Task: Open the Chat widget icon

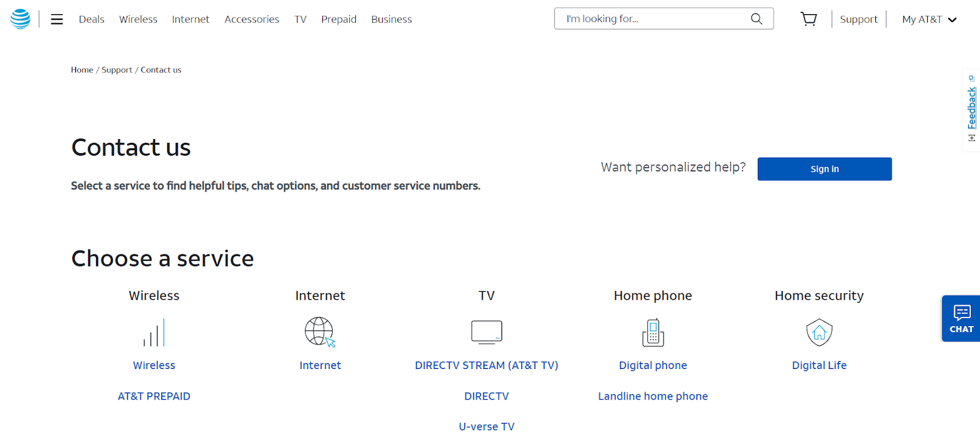Action: 961,319
